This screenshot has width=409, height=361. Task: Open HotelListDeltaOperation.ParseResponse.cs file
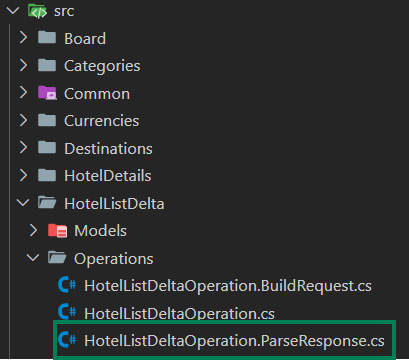pos(234,341)
